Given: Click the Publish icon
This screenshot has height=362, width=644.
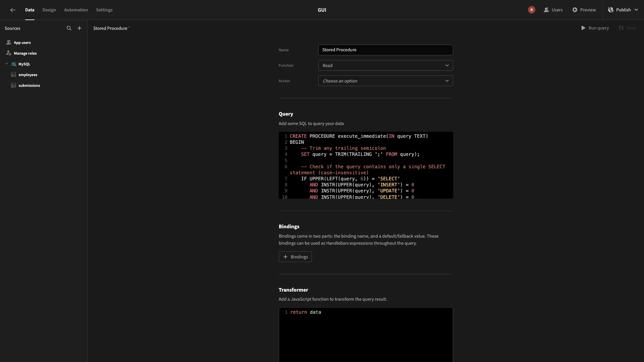Looking at the screenshot, I should point(611,10).
